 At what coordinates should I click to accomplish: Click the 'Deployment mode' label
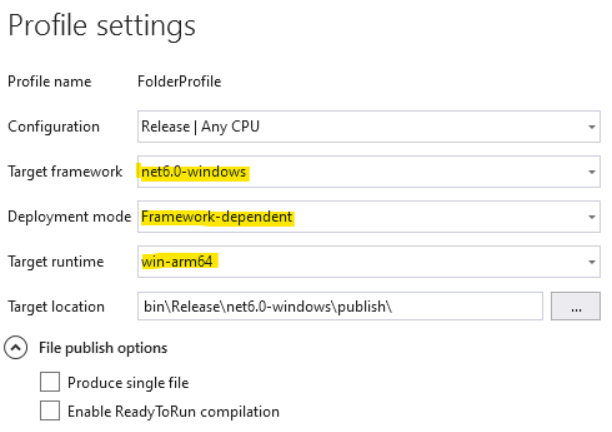point(68,217)
